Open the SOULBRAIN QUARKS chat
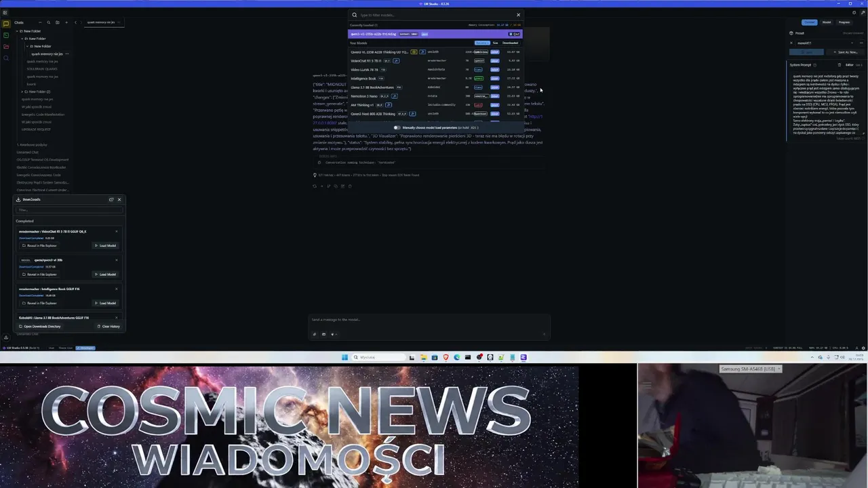This screenshot has height=488, width=868. pyautogui.click(x=42, y=68)
